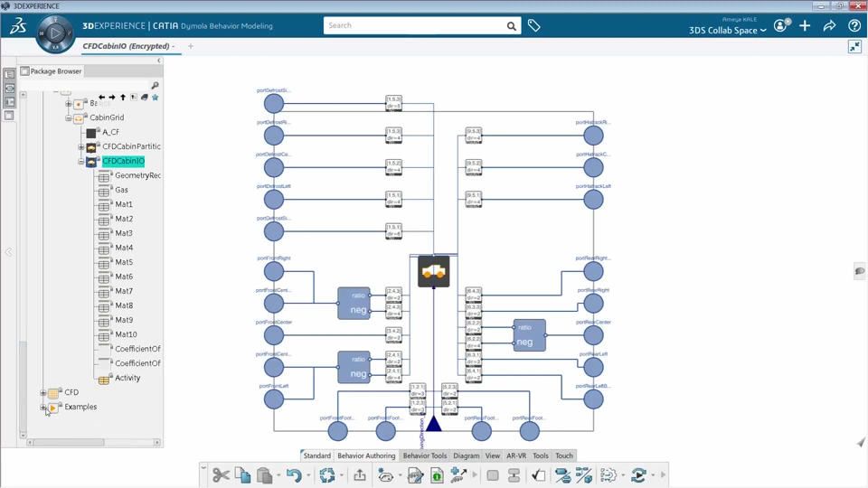This screenshot has height=488, width=868.
Task: Open the 3DS Collab Space dropdown
Action: pos(727,31)
